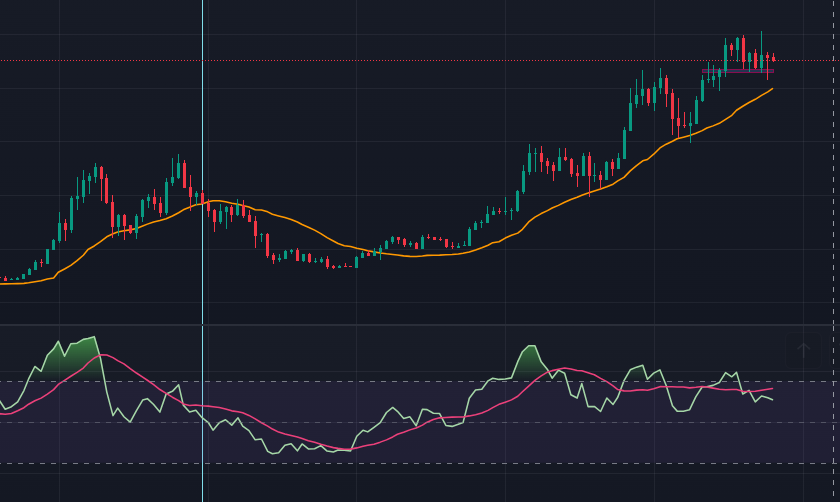Screen dimensions: 840x502
Task: Click the leftmost small candle on the chart
Action: (5, 279)
